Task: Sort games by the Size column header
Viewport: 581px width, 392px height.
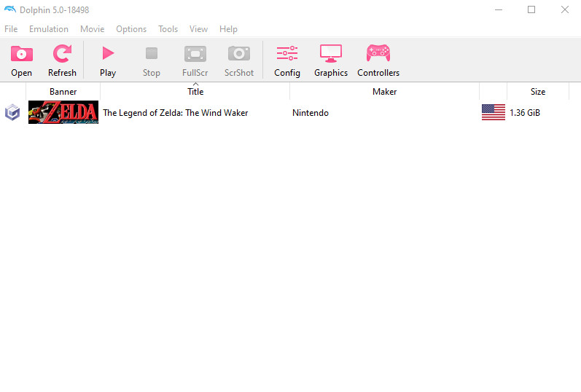Action: pos(537,92)
